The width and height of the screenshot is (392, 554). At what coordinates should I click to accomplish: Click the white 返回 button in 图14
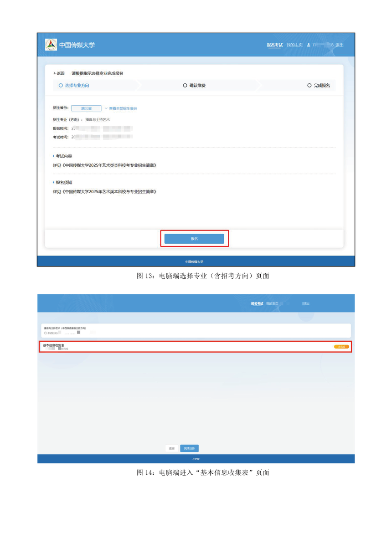[x=171, y=448]
